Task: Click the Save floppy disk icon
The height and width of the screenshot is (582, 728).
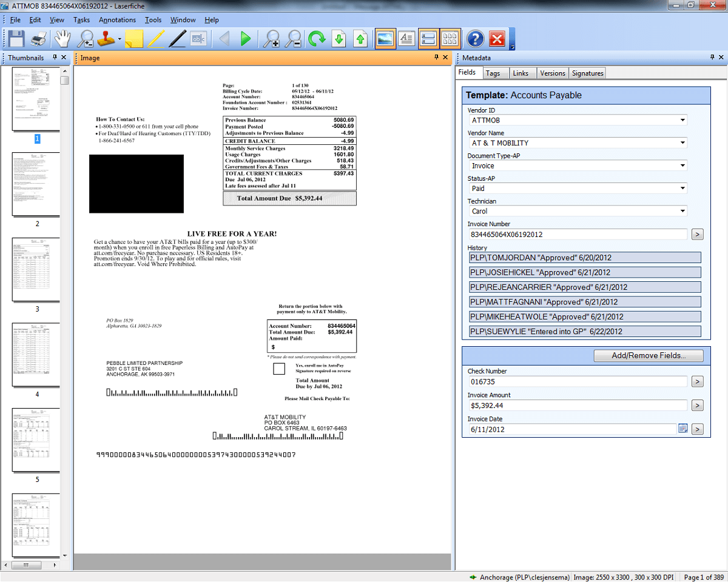Action: pyautogui.click(x=16, y=39)
